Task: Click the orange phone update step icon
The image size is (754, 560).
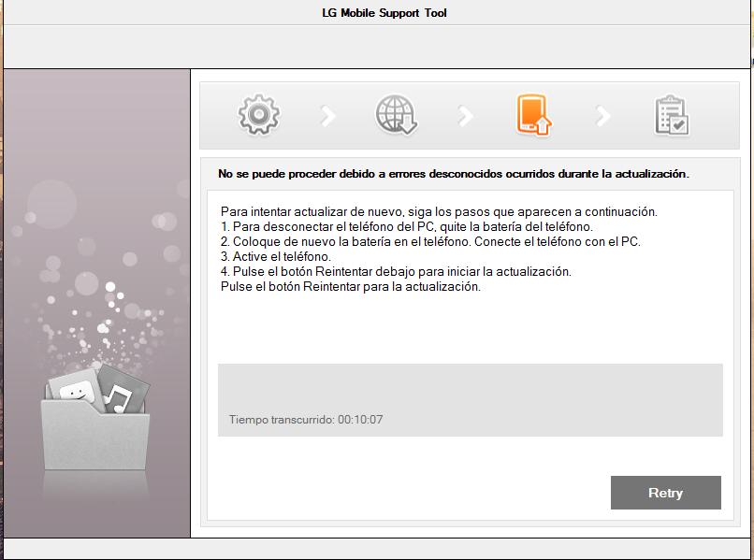Action: [533, 115]
